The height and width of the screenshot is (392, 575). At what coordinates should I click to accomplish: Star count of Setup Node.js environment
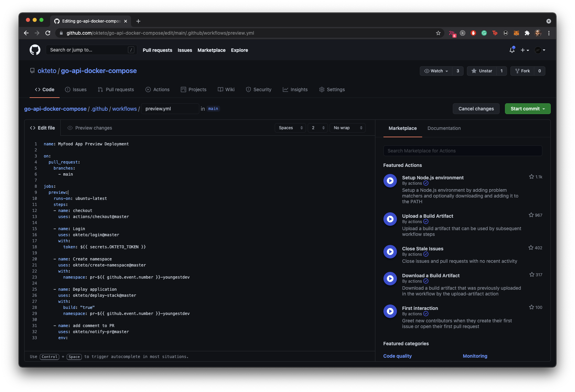[x=536, y=177]
